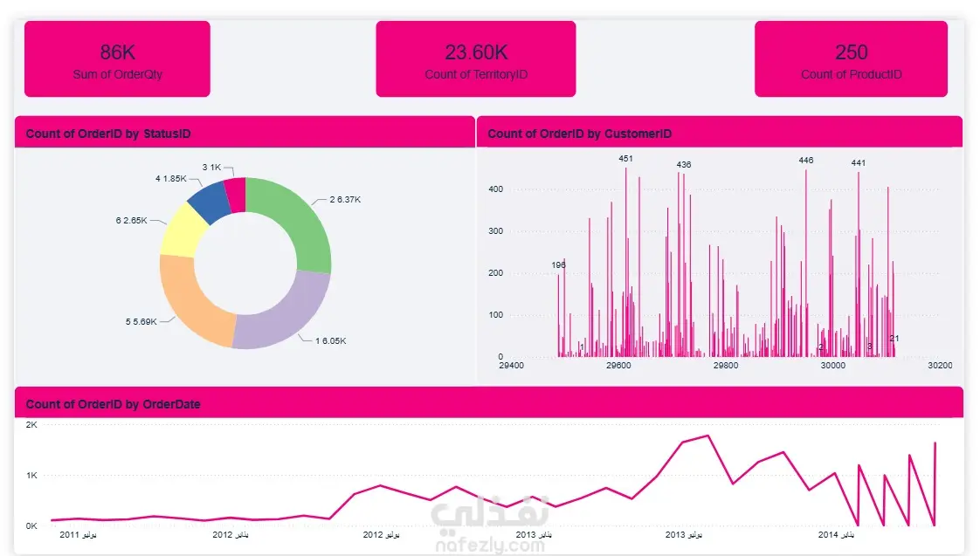
Task: Click the 29600 x-axis value
Action: pos(618,366)
